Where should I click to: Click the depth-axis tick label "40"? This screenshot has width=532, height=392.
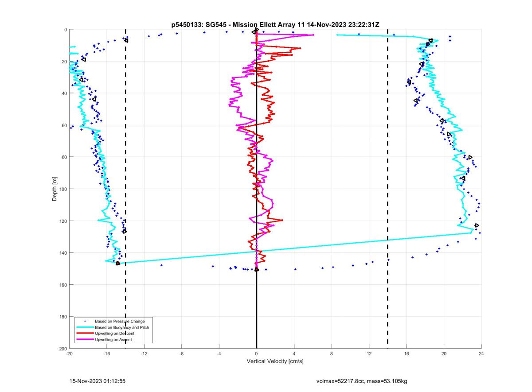pyautogui.click(x=64, y=93)
